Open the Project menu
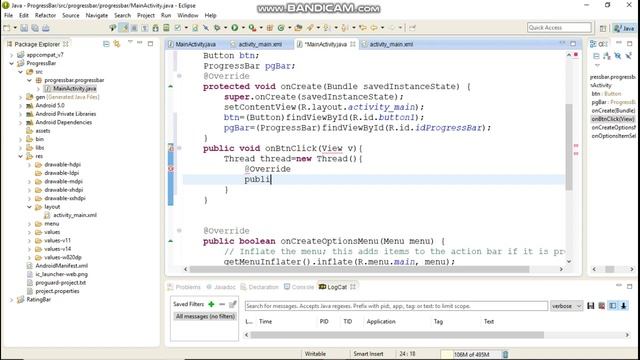Screen dimensions: 640x360 tap(146, 16)
